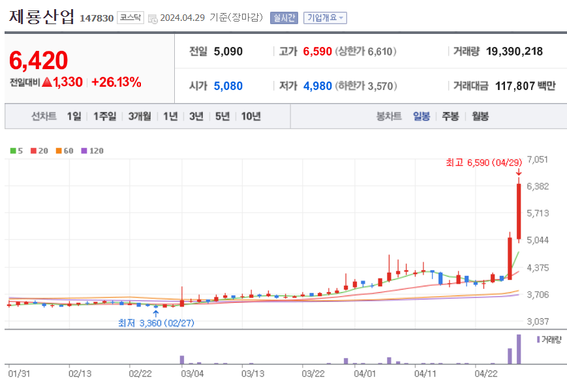Click the 하한가 3,570 text

pos(366,86)
